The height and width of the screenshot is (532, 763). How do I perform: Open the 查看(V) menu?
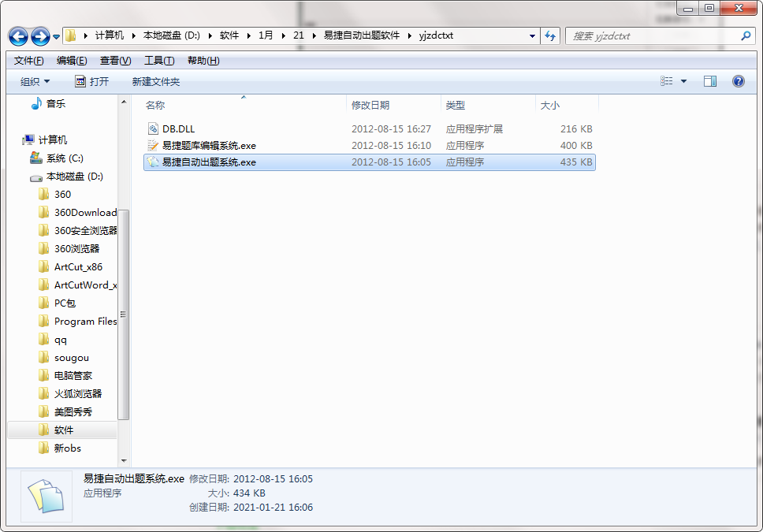click(115, 61)
